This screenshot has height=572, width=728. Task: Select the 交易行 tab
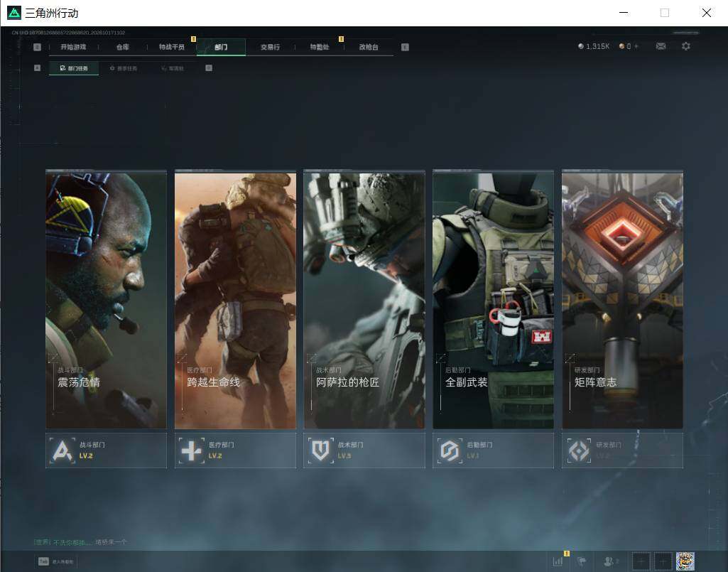pos(270,47)
